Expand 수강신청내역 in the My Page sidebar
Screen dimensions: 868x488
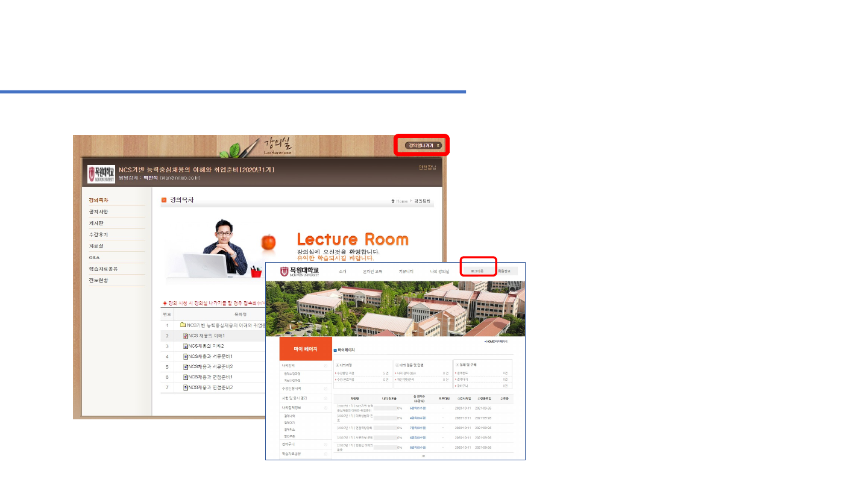pyautogui.click(x=306, y=389)
